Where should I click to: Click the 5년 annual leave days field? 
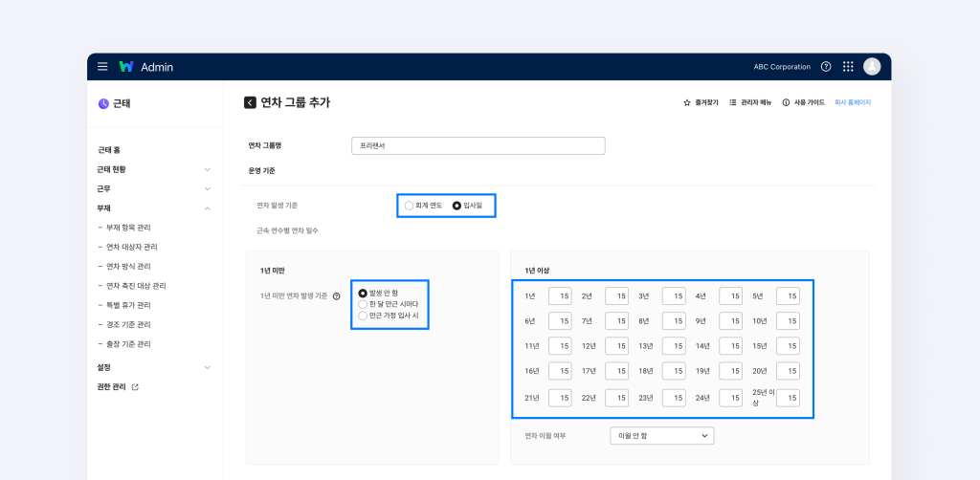point(789,295)
